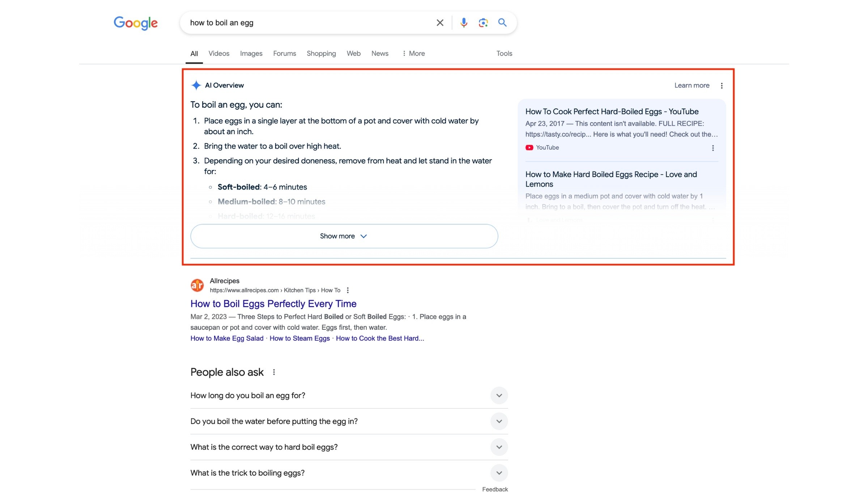Open Google Lens image search icon

483,23
